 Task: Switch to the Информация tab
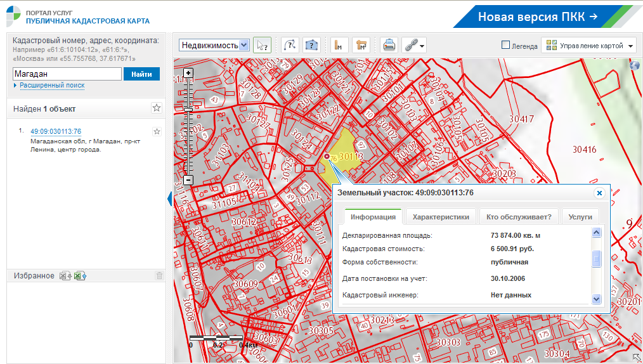tap(373, 216)
